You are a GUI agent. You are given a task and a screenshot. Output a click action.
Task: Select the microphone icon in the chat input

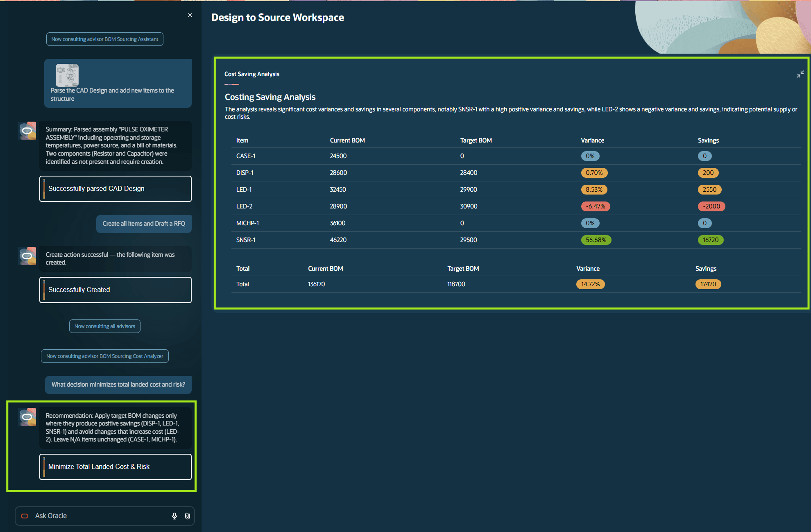tap(174, 516)
